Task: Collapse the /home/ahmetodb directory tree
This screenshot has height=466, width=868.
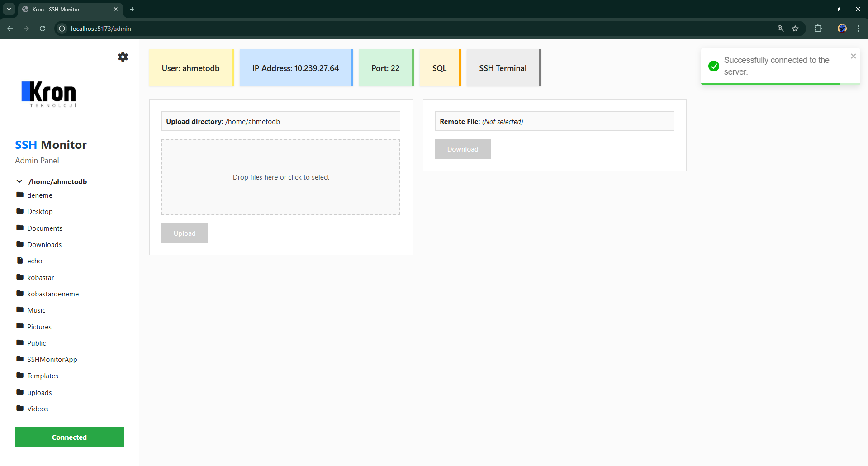Action: [x=19, y=181]
